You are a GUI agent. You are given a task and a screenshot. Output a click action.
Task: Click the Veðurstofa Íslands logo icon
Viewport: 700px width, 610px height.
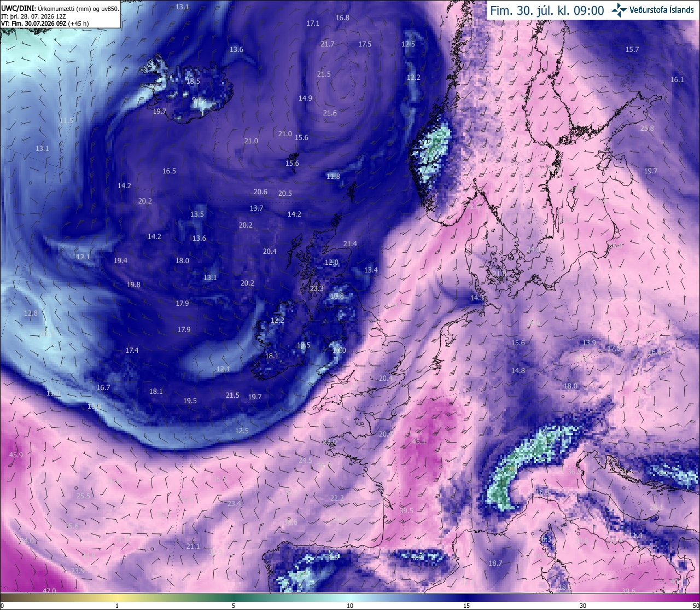coord(619,10)
